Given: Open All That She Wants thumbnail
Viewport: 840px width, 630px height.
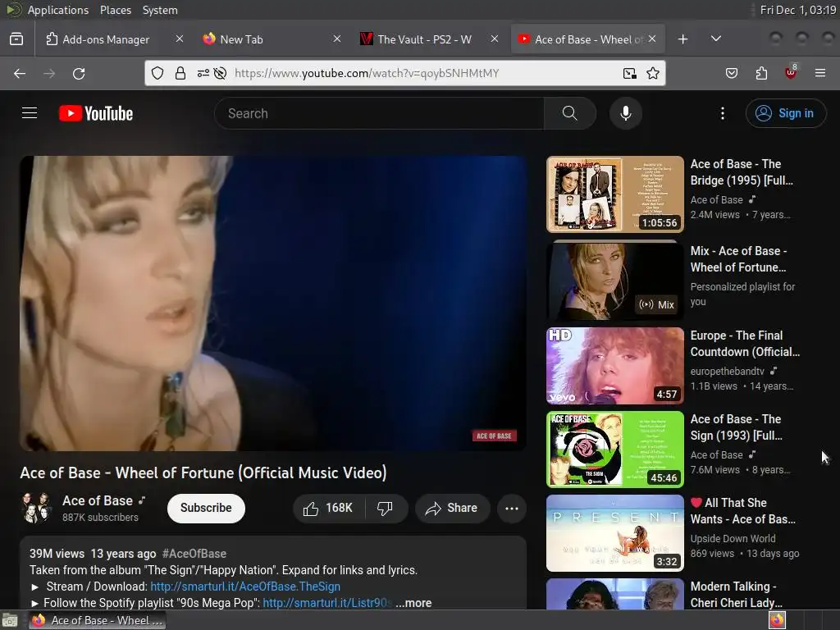Looking at the screenshot, I should pos(615,533).
